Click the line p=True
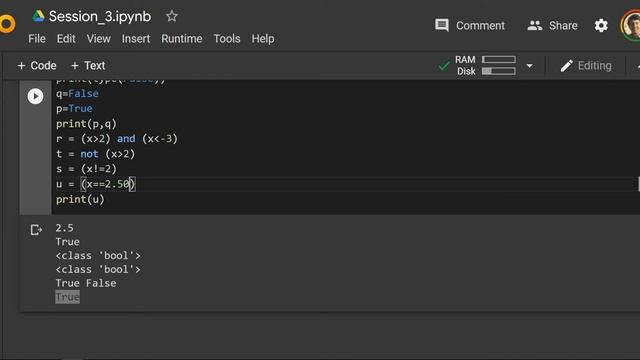The width and height of the screenshot is (640, 360). (74, 109)
